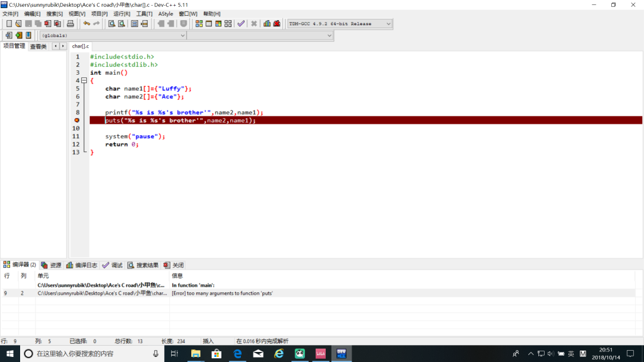Viewport: 644px width, 362px height.
Task: Open the 帮助[H] menu
Action: coord(211,14)
